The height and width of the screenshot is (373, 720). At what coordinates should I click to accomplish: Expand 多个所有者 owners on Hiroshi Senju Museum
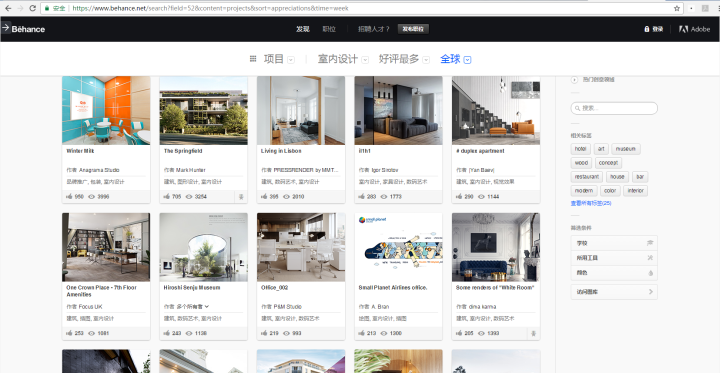pyautogui.click(x=192, y=306)
